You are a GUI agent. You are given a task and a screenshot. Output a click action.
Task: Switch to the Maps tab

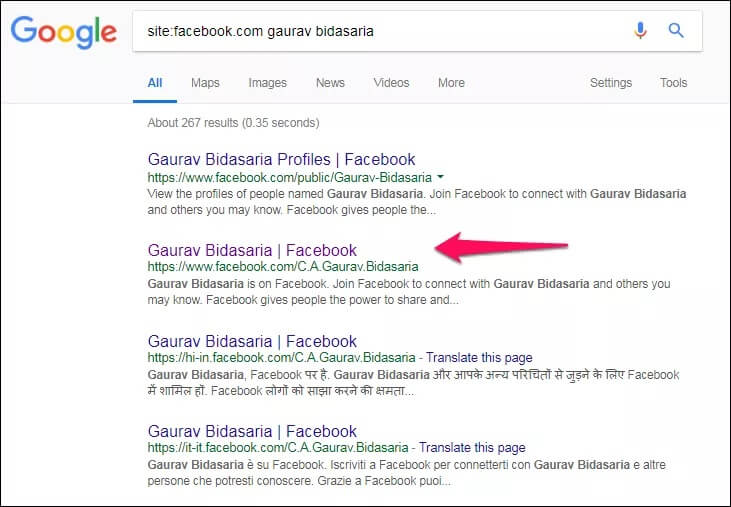point(205,83)
